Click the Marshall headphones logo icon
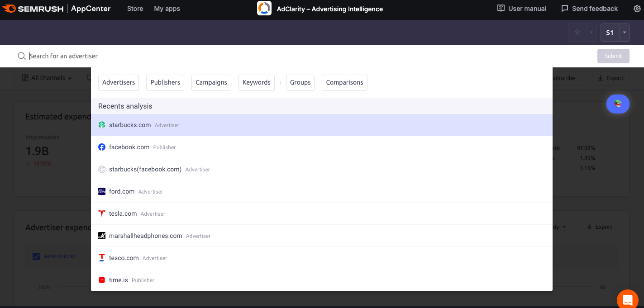Image resolution: width=644 pixels, height=308 pixels. pyautogui.click(x=102, y=236)
